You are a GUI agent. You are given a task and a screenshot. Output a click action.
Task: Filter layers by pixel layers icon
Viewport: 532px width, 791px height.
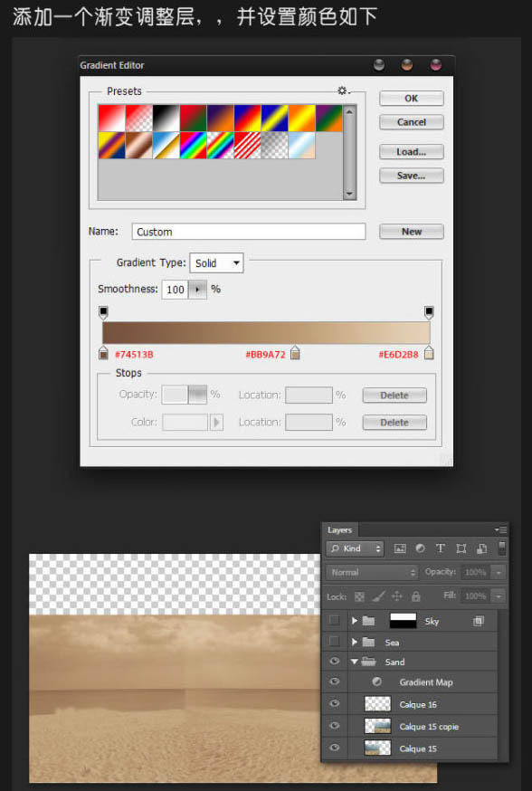(400, 548)
